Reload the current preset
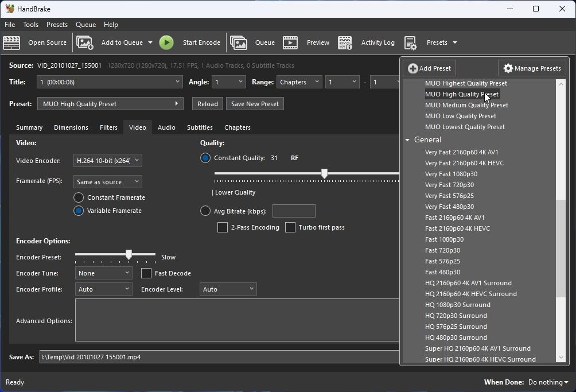This screenshot has width=576, height=392. 207,104
